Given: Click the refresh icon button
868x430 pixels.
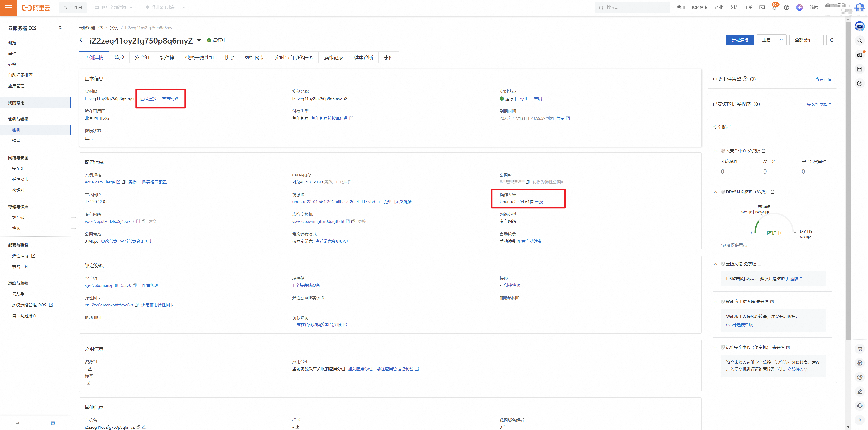Looking at the screenshot, I should [x=832, y=40].
